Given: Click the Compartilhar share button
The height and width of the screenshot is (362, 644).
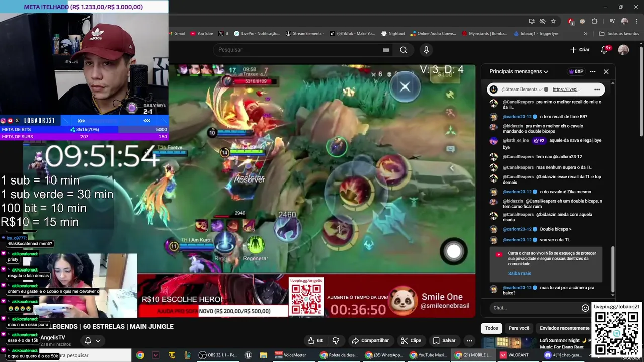Looking at the screenshot, I should [x=370, y=340].
